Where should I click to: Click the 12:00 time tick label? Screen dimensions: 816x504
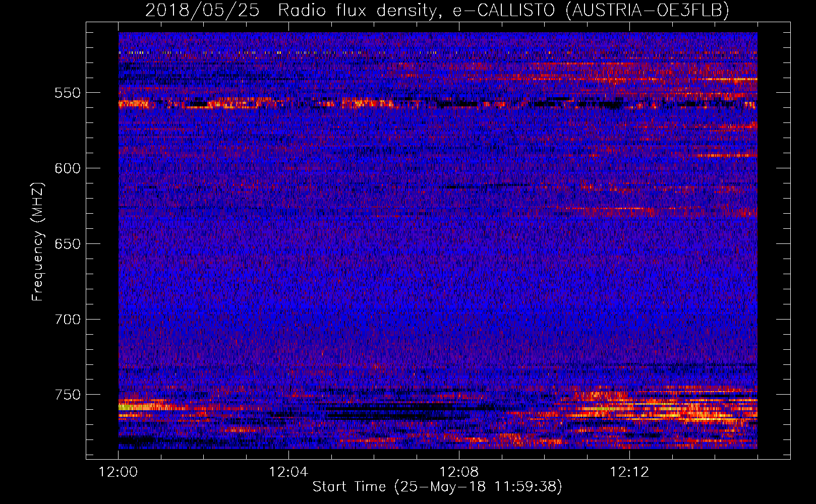[x=119, y=472]
